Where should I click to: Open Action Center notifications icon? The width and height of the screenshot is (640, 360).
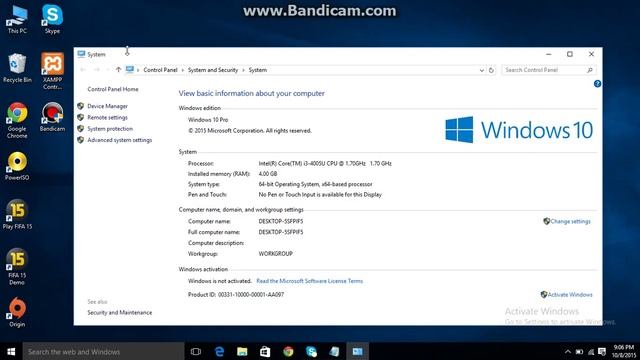602,351
